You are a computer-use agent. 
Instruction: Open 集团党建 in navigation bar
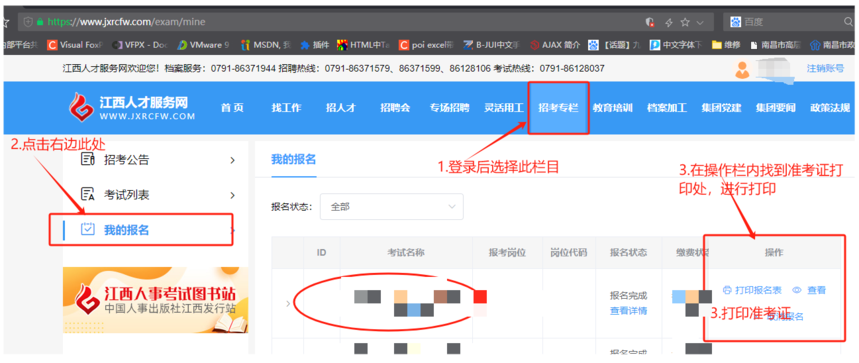(721, 108)
